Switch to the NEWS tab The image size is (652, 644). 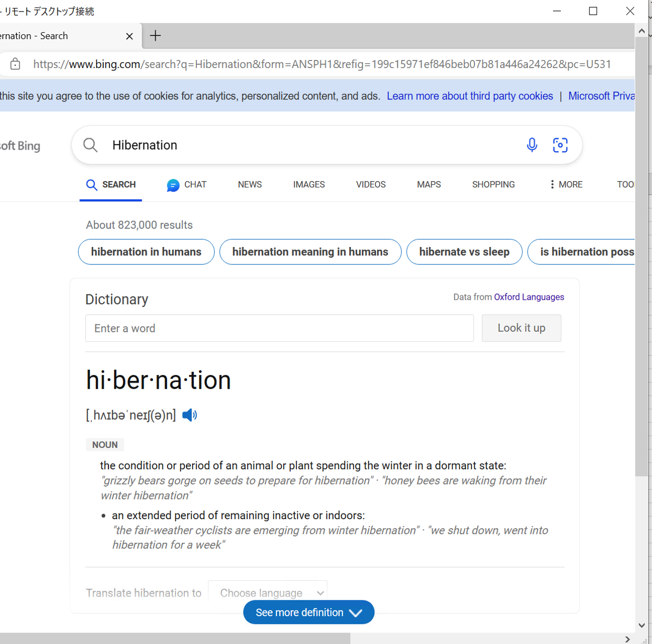[250, 184]
